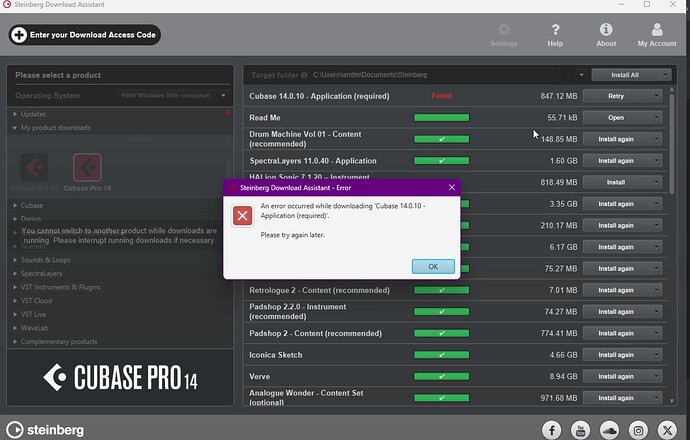Open the Read Me file
690x440 pixels.
(x=616, y=117)
